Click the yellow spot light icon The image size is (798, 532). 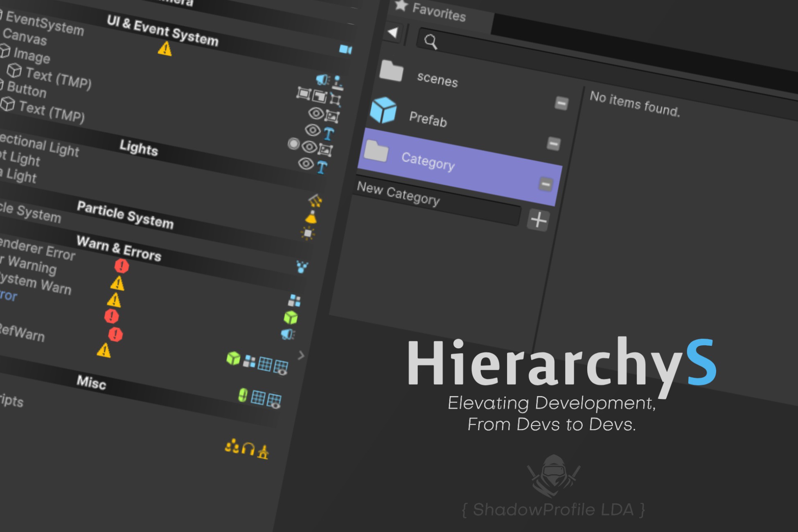[x=311, y=217]
